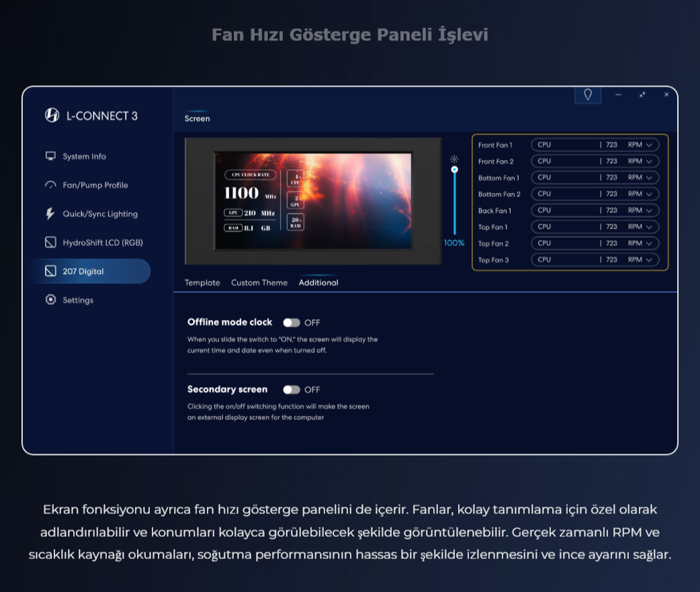Switch to the Custom Theme tab
The image size is (700, 592).
[x=259, y=283]
